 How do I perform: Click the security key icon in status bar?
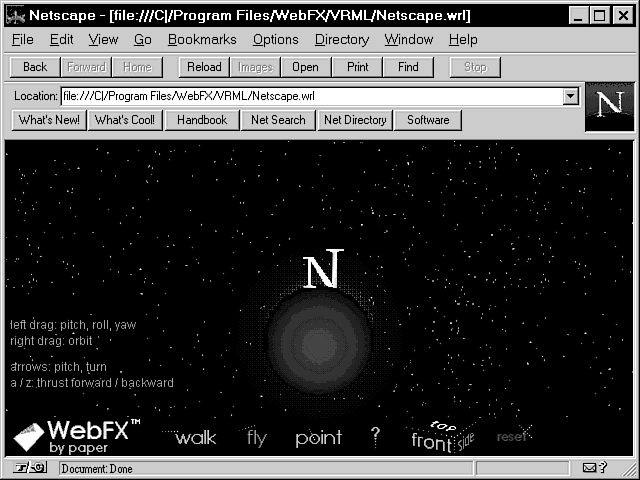point(31,467)
